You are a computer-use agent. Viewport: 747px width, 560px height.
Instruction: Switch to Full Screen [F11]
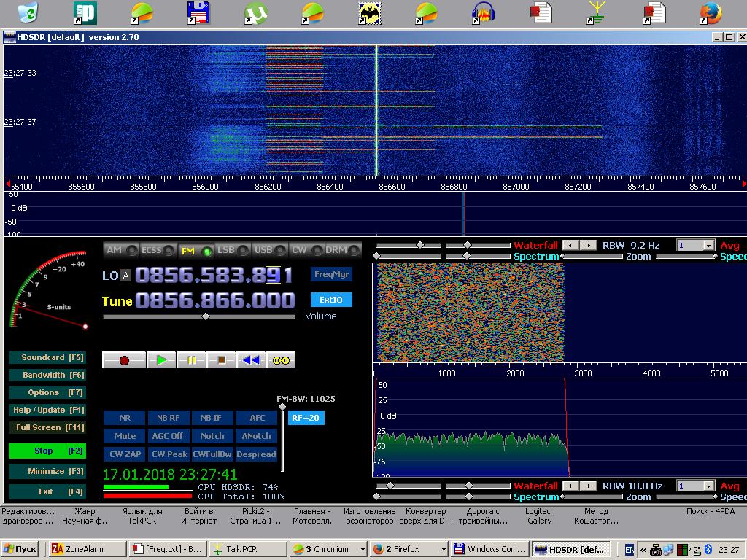tap(47, 427)
